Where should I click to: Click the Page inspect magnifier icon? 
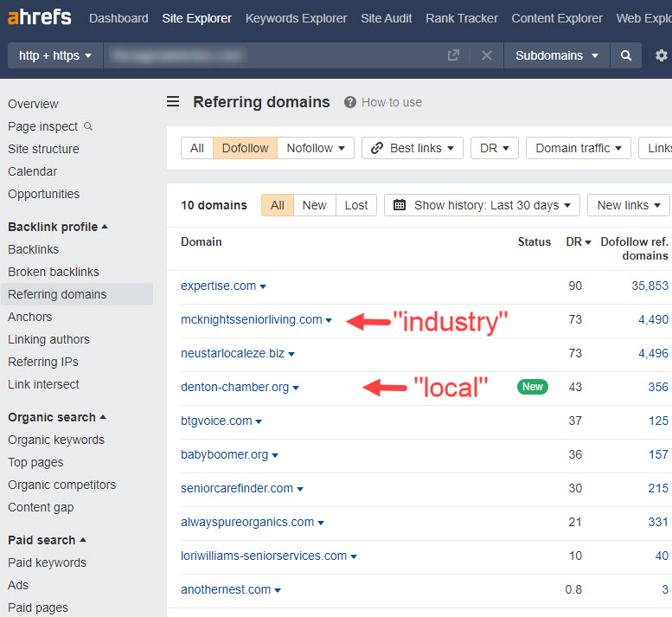[88, 126]
